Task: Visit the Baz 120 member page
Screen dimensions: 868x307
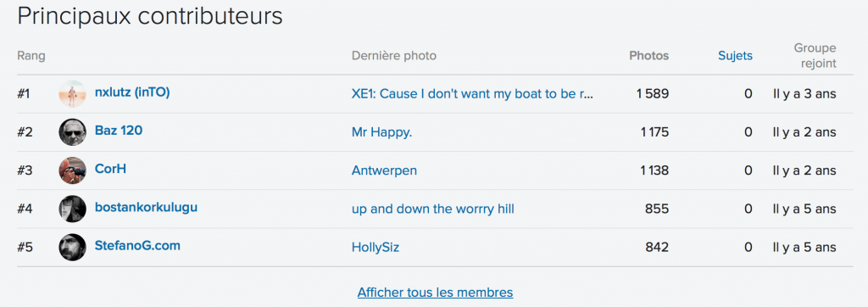Action: [x=119, y=131]
